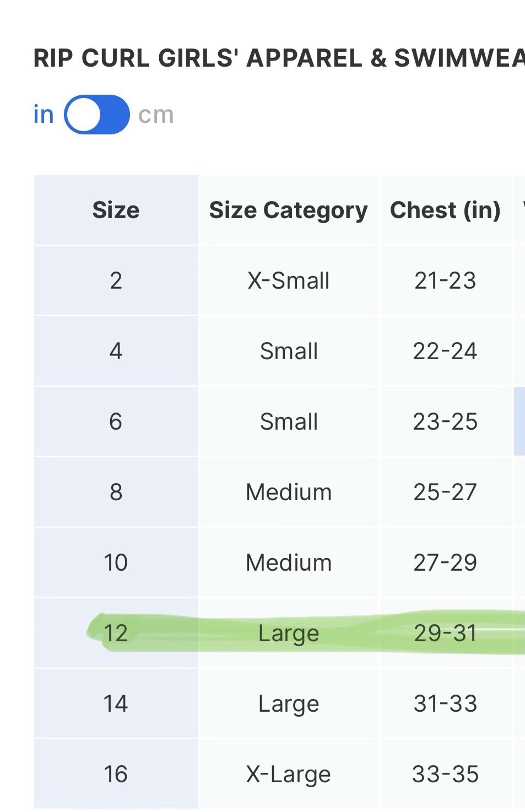This screenshot has height=812, width=525.
Task: Select size 4 in the table
Action: tap(116, 351)
